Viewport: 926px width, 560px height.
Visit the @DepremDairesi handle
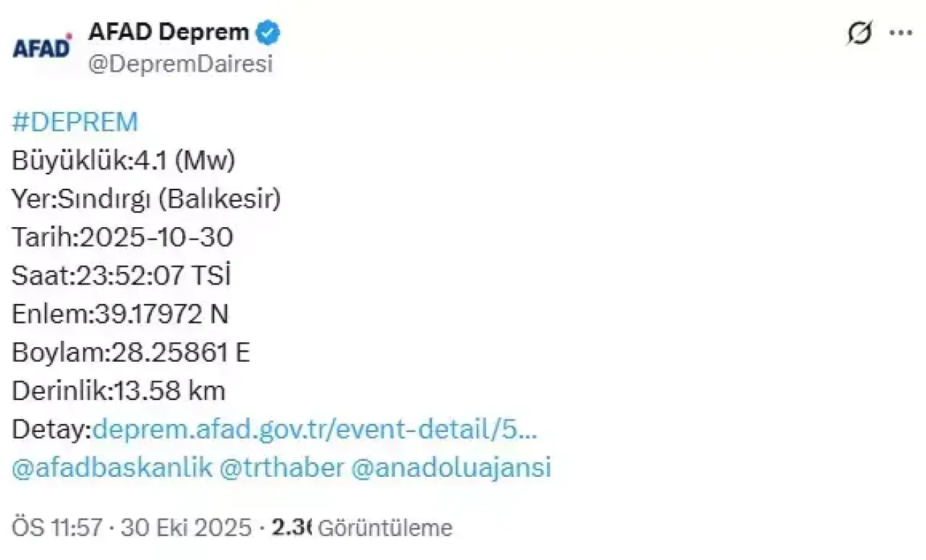[180, 64]
